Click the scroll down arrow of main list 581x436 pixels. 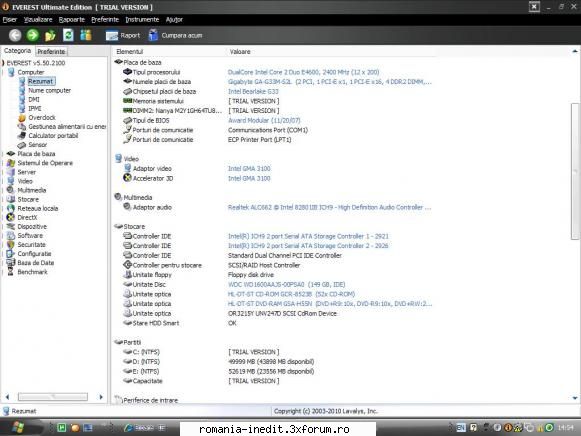pos(575,398)
